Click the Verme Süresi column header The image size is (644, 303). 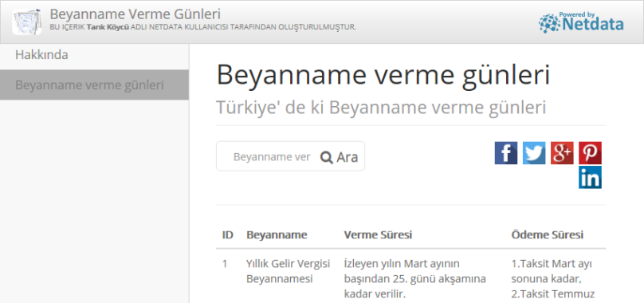pos(378,234)
